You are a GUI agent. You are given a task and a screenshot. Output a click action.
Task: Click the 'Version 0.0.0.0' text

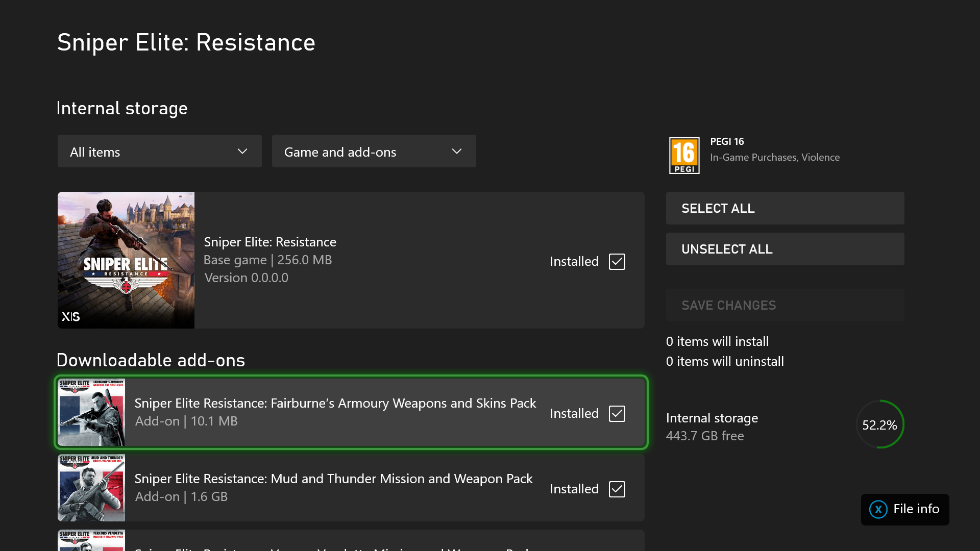247,278
